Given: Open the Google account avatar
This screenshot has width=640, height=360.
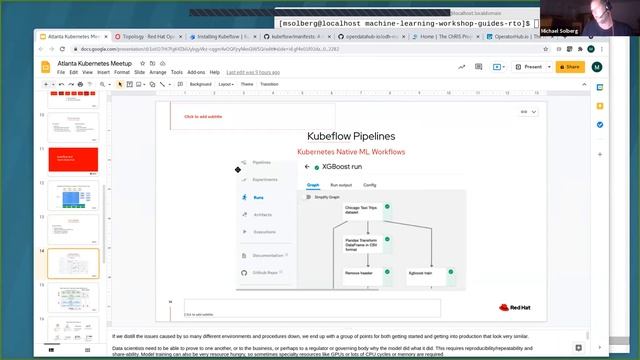Looking at the screenshot, I should tap(597, 67).
